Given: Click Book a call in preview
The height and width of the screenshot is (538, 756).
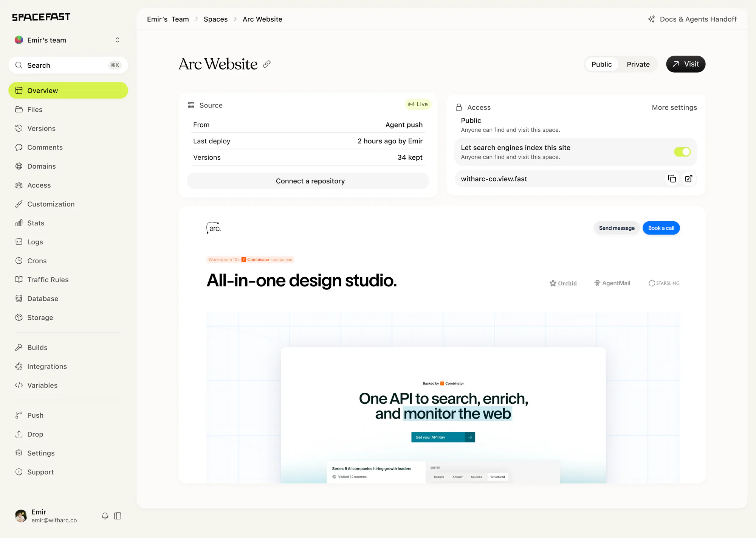Looking at the screenshot, I should click(x=661, y=228).
